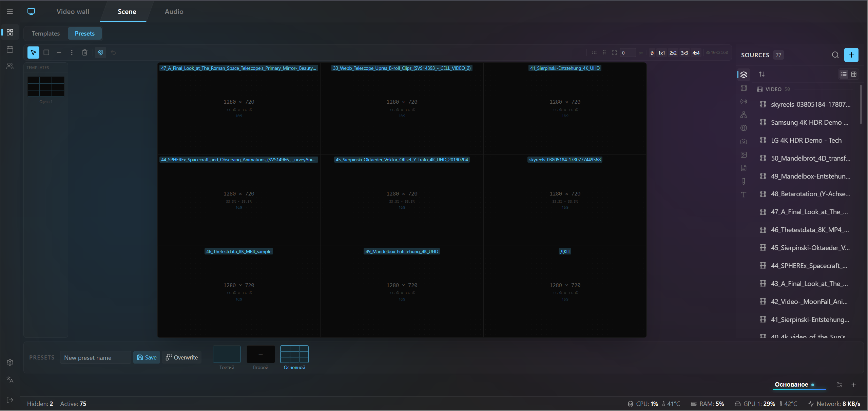Sort sources with up-down arrows icon
Screen dimensions: 868x411
point(762,74)
